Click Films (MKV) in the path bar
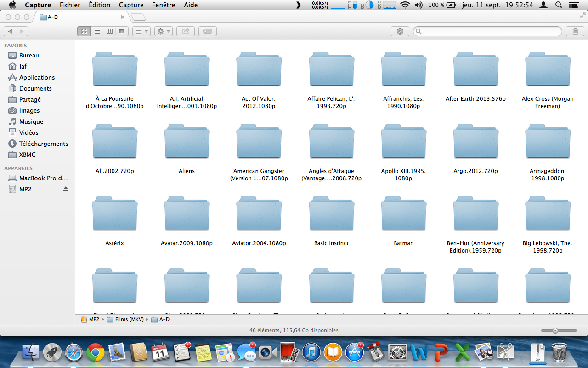 coord(125,319)
